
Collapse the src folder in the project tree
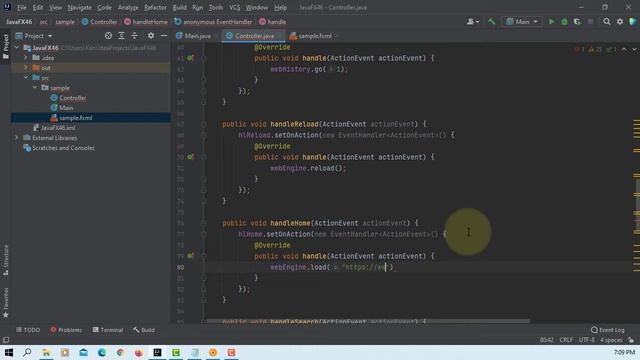click(26, 78)
